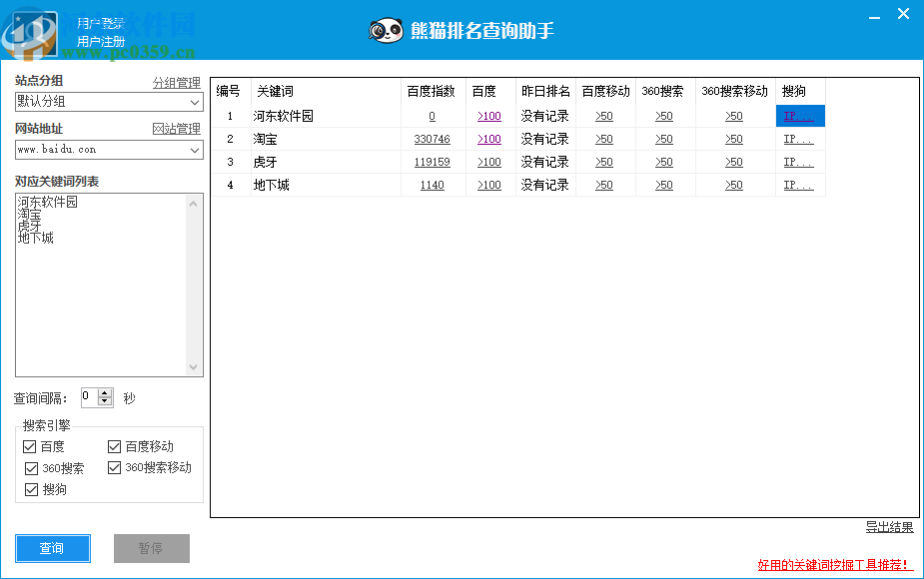Open 用户注册 from the top bar

[x=100, y=41]
